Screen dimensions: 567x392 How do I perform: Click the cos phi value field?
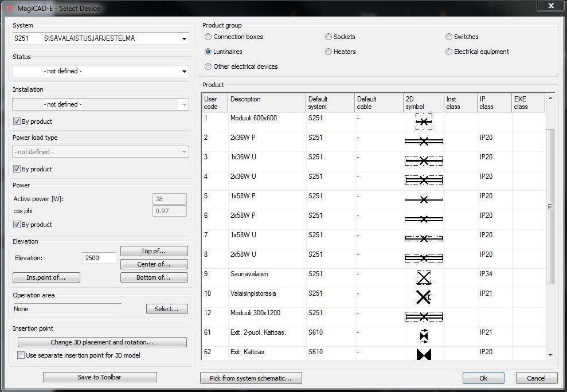pos(170,211)
